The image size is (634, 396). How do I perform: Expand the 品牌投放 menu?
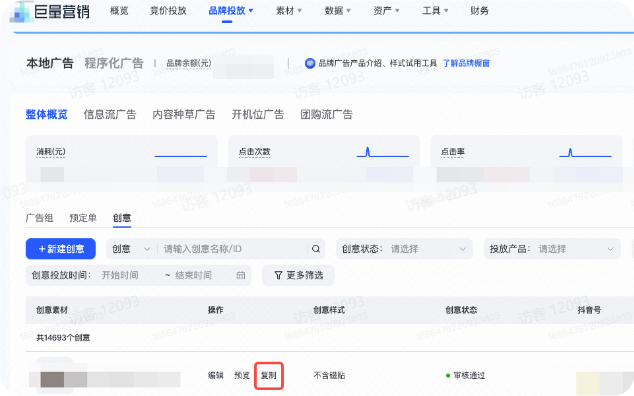(x=230, y=11)
